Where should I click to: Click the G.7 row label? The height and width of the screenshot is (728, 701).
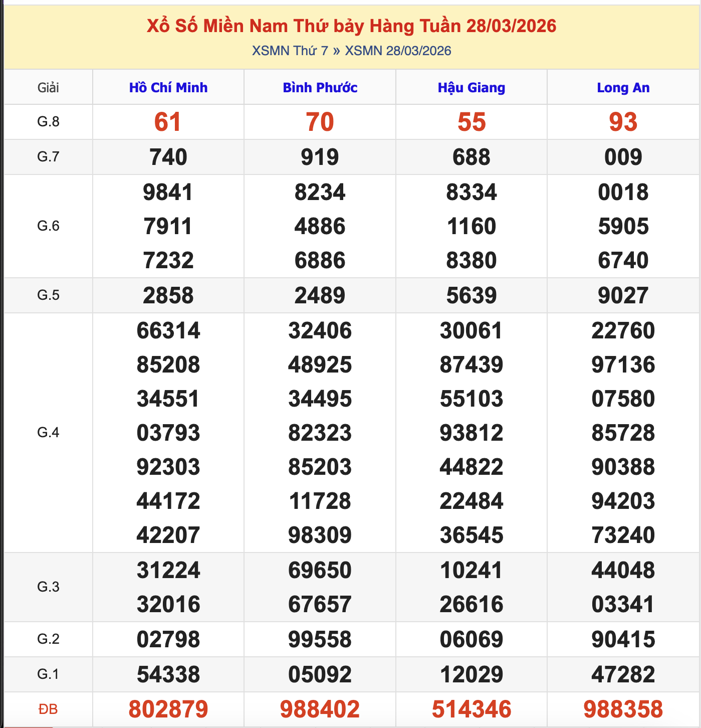48,156
